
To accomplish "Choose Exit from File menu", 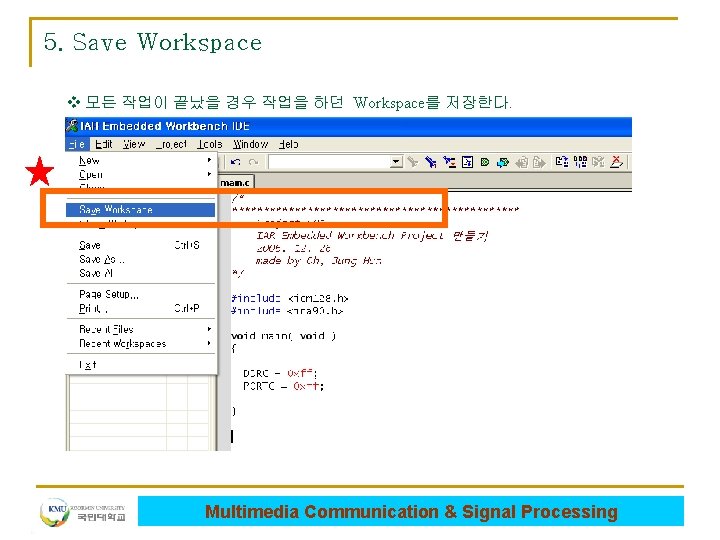I will (x=141, y=365).
